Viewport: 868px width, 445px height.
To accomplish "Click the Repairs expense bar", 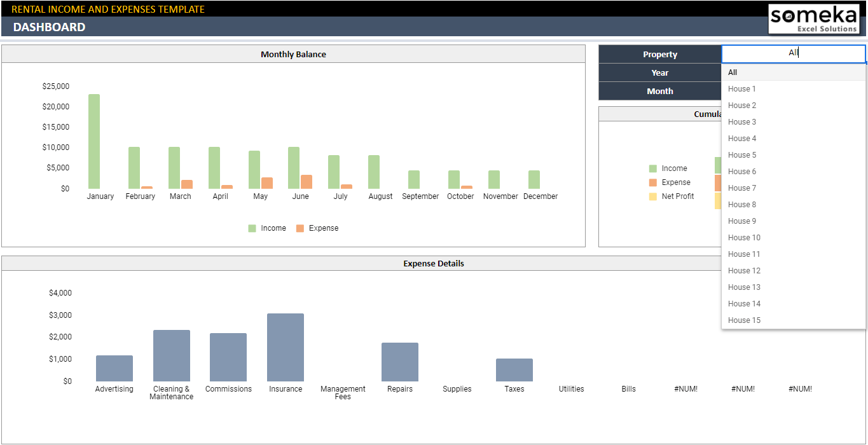I will (x=400, y=362).
